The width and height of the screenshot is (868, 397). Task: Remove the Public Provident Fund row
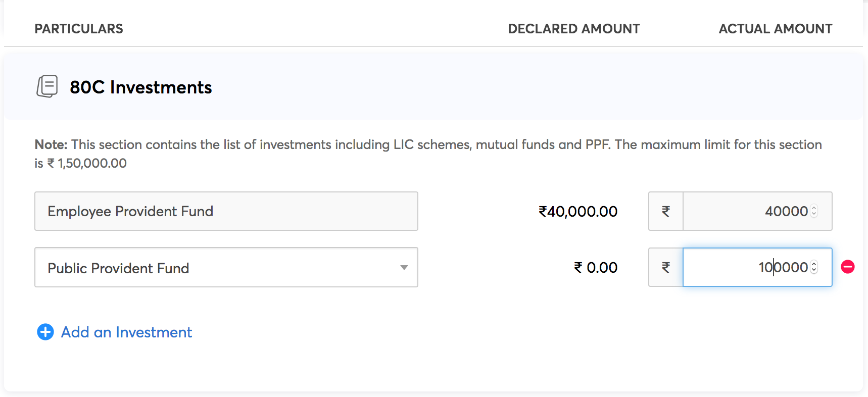click(847, 267)
